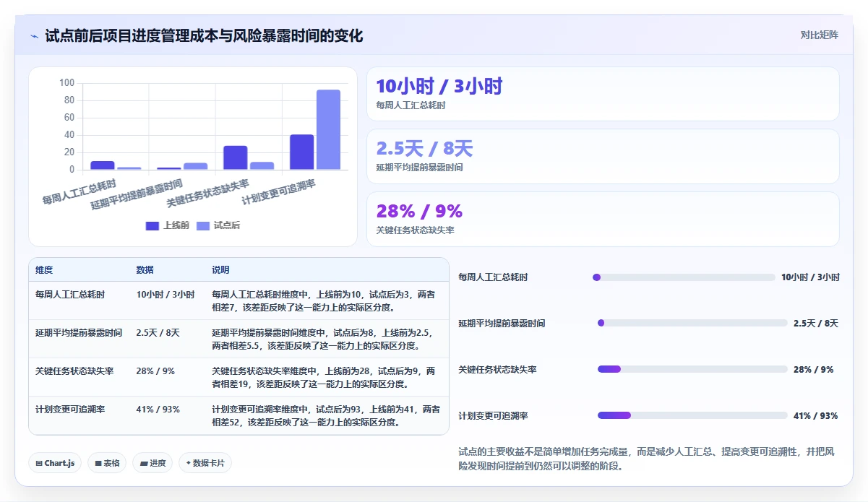Click the tallest 计划变更可追溯率 试点后 bar

click(328, 130)
